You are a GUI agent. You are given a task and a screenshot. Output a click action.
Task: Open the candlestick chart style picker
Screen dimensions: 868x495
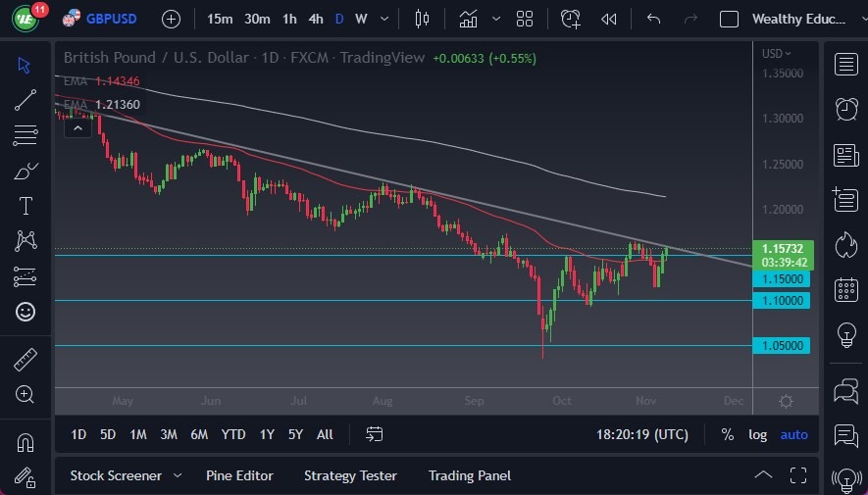coord(423,19)
